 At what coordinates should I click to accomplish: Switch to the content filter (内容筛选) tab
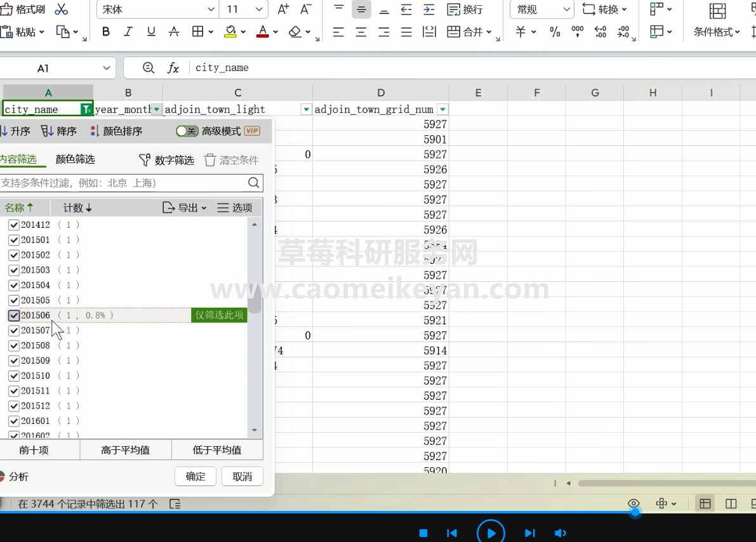coord(18,159)
